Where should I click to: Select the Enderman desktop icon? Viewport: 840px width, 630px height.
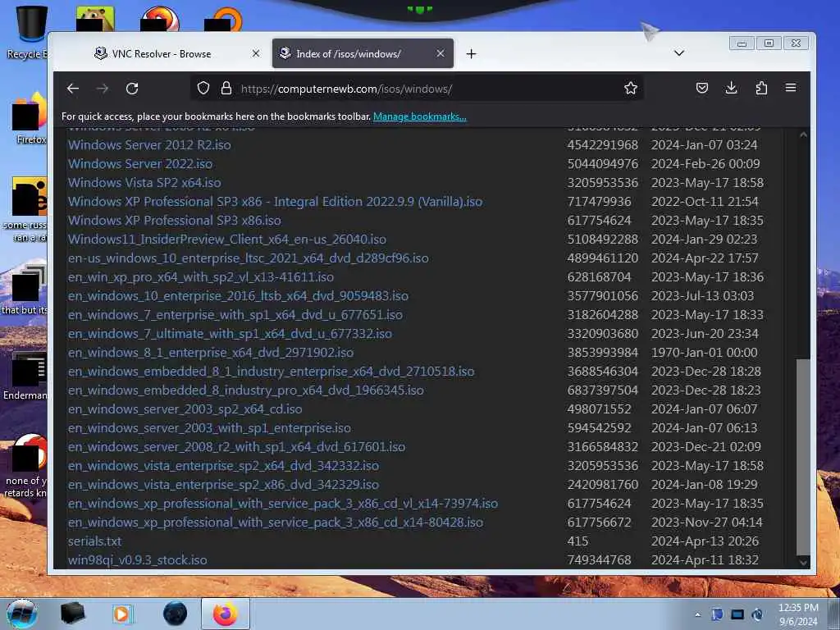27,376
